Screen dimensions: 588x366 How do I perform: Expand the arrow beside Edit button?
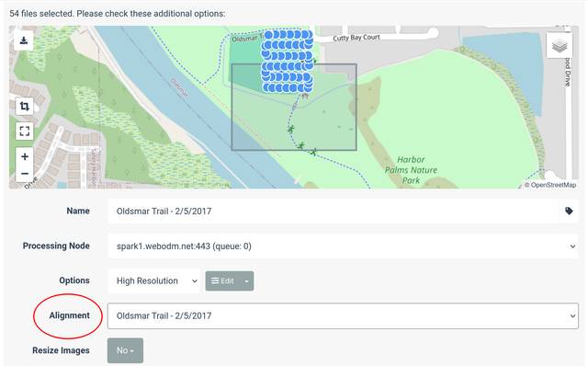247,280
